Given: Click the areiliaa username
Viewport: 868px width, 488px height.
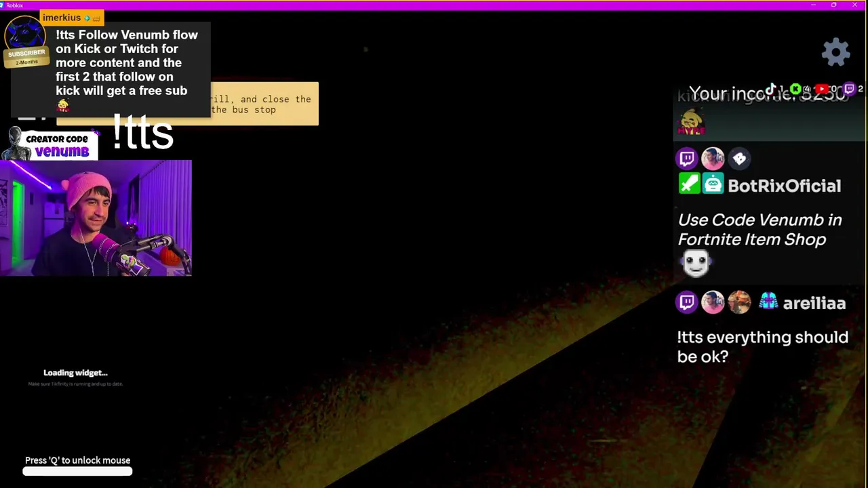Looking at the screenshot, I should point(814,303).
